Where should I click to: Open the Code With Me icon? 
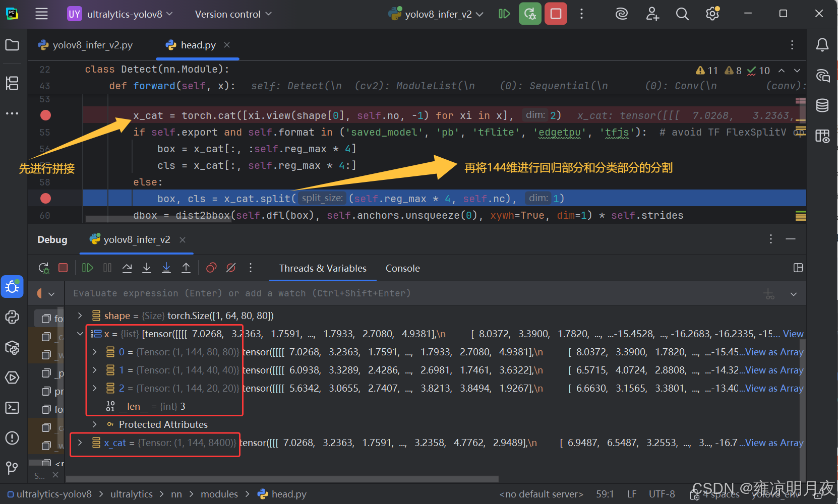coord(652,14)
